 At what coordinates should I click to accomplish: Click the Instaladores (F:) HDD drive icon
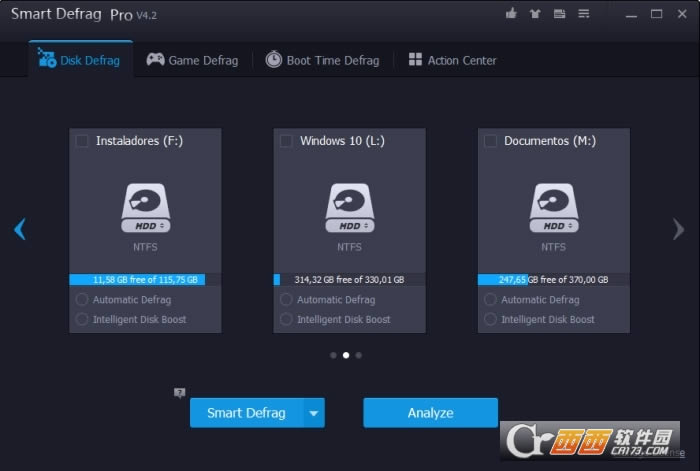point(146,208)
